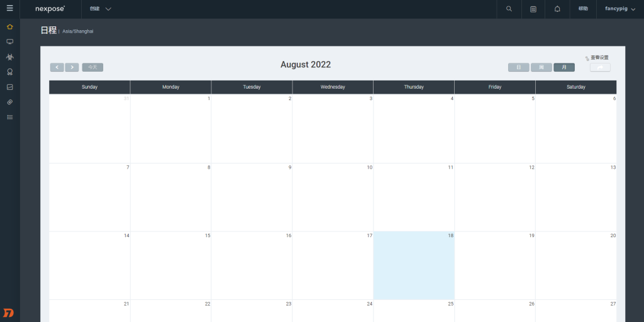Click the Sunday column header
644x322 pixels.
[x=89, y=87]
